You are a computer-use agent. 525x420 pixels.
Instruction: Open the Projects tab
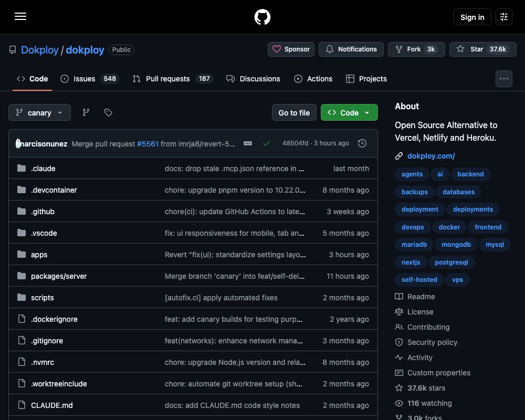pyautogui.click(x=366, y=79)
